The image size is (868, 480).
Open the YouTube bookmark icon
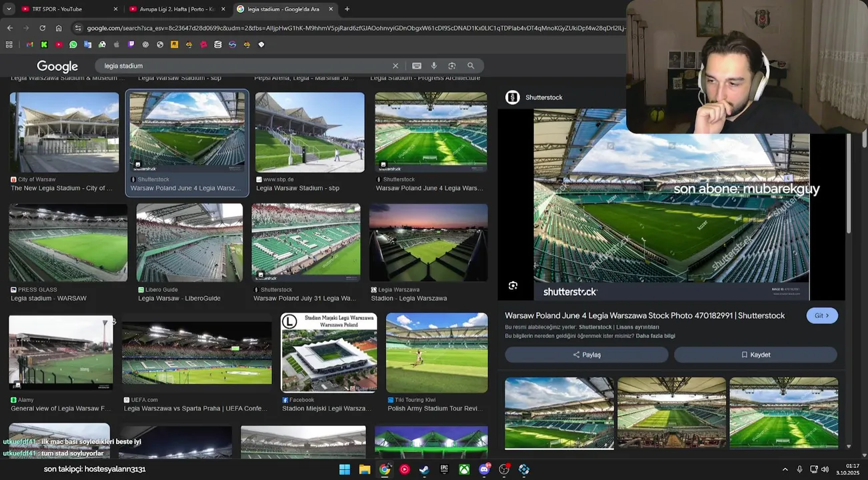[59, 45]
